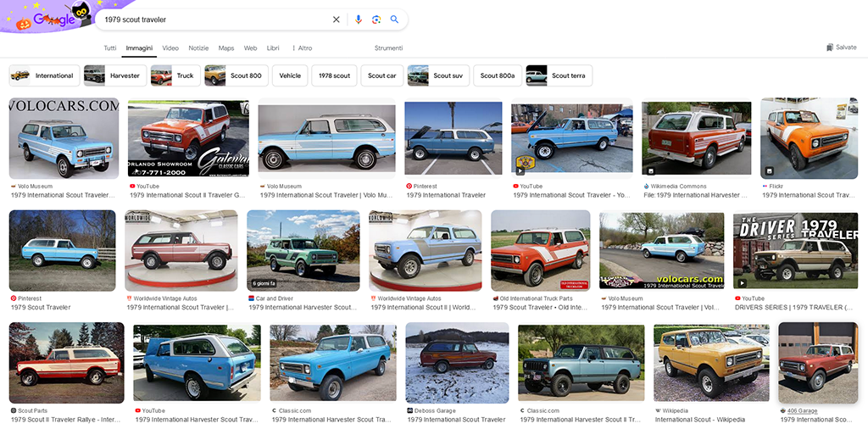Open the Deboss Garage snowy Scout thumbnail
868x429 pixels.
point(457,363)
